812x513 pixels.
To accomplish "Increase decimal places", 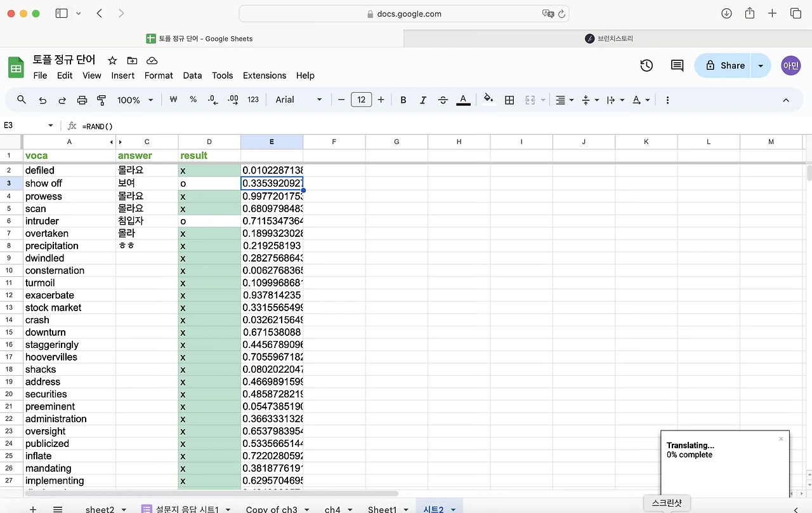I will (233, 100).
